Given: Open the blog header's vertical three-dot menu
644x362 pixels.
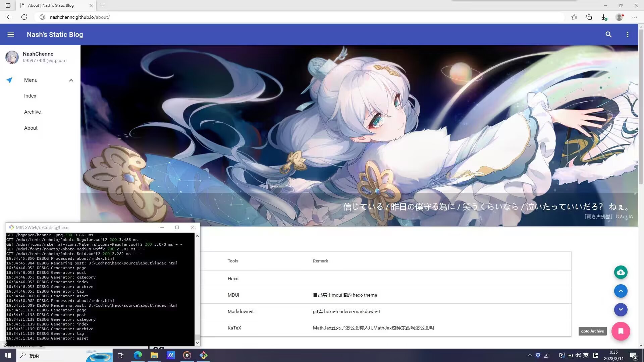Looking at the screenshot, I should [628, 35].
